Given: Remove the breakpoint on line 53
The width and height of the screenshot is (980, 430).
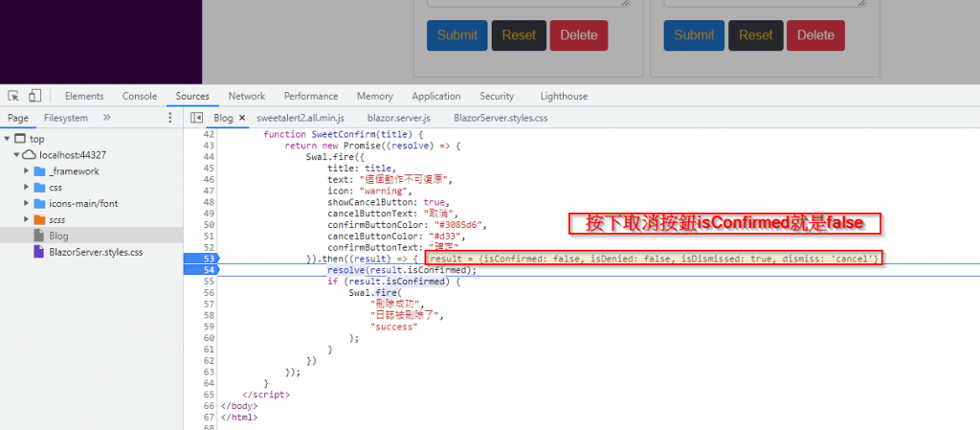Looking at the screenshot, I should (x=201, y=259).
